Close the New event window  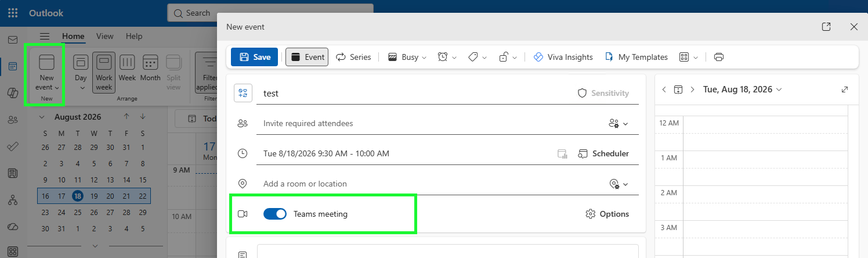pos(854,27)
